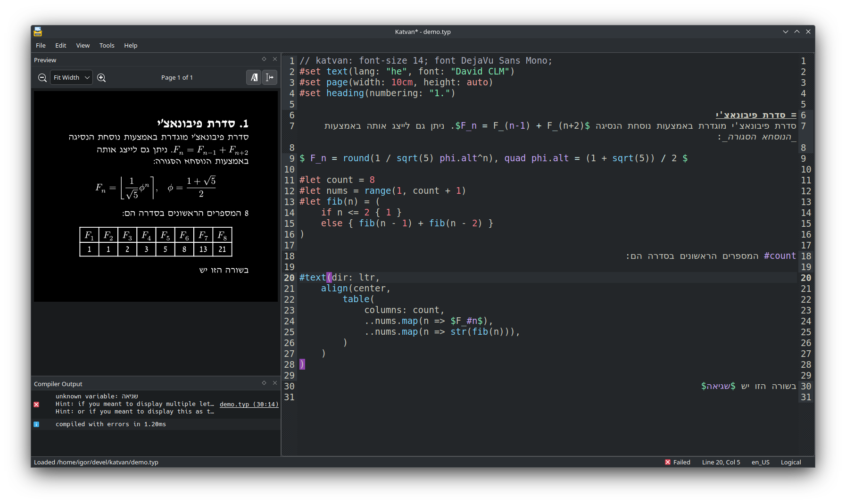846x504 pixels.
Task: Click the blue info icon in Compiler Output
Action: pos(36,424)
